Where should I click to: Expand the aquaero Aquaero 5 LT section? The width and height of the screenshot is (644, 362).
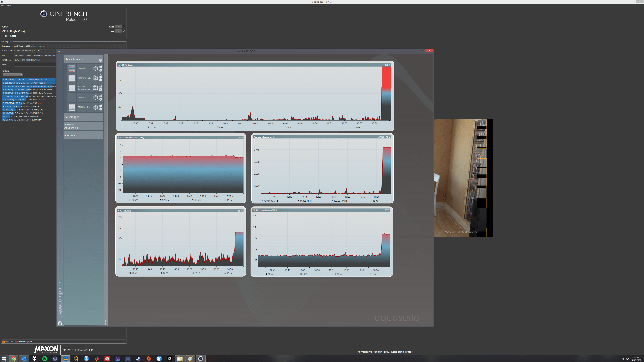[83, 126]
